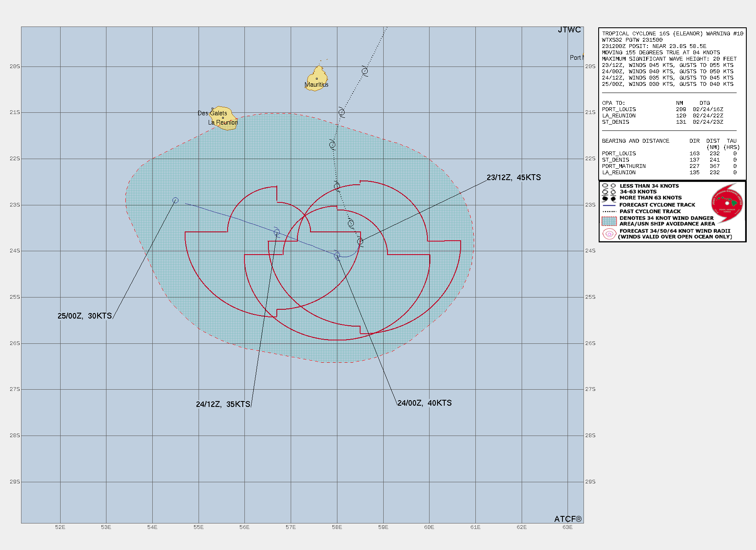Click the forecast wind radii legend icon
The width and height of the screenshot is (756, 550).
pos(609,234)
